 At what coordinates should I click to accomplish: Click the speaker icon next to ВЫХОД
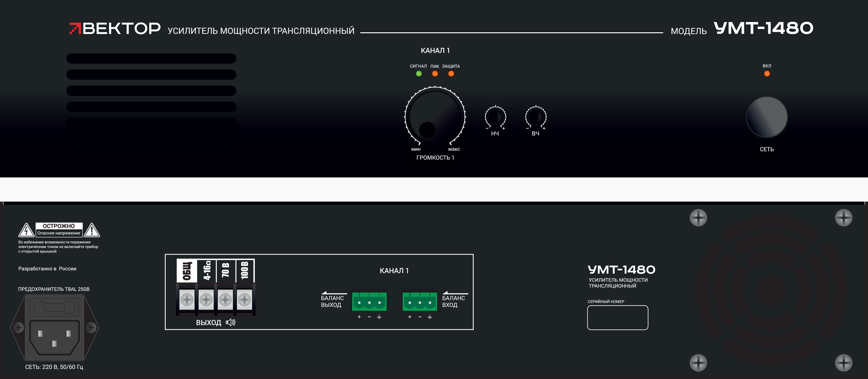(231, 322)
